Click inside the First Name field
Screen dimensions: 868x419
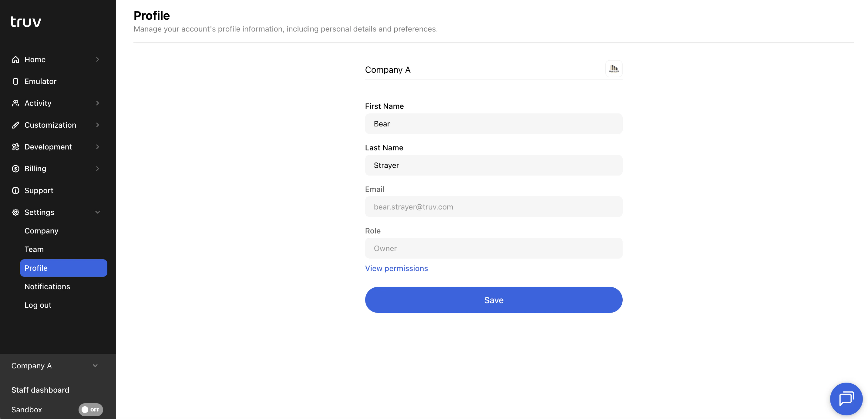point(493,124)
